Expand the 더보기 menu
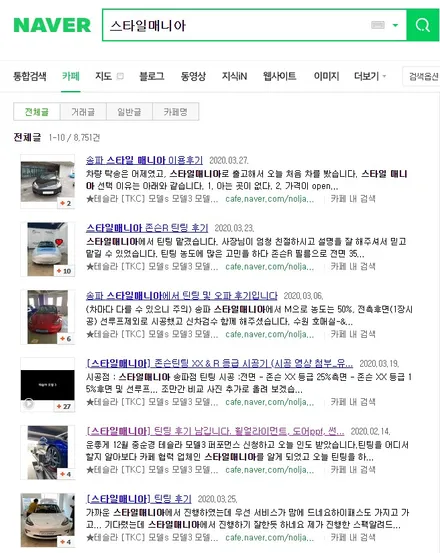Image resolution: width=440 pixels, height=553 pixels. pyautogui.click(x=370, y=76)
